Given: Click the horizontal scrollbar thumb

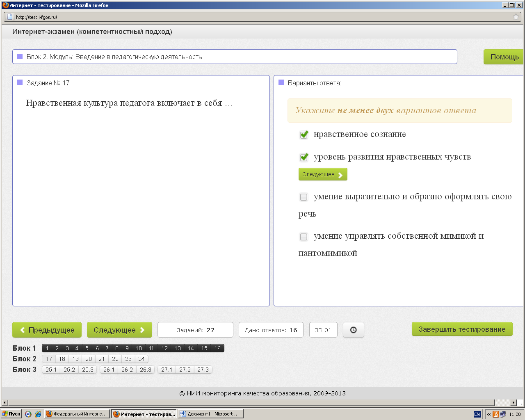Looking at the screenshot, I should [x=251, y=403].
